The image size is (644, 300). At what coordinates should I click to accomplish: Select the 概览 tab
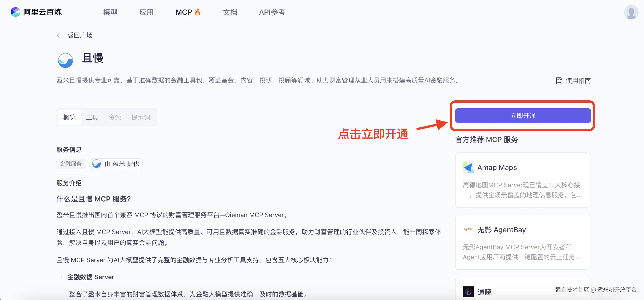point(69,117)
